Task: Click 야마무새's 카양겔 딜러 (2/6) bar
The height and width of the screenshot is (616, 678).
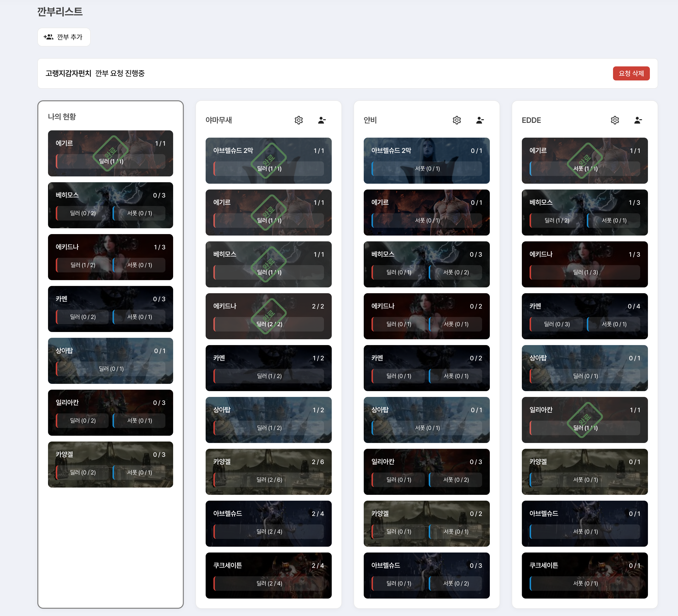Action: point(269,480)
